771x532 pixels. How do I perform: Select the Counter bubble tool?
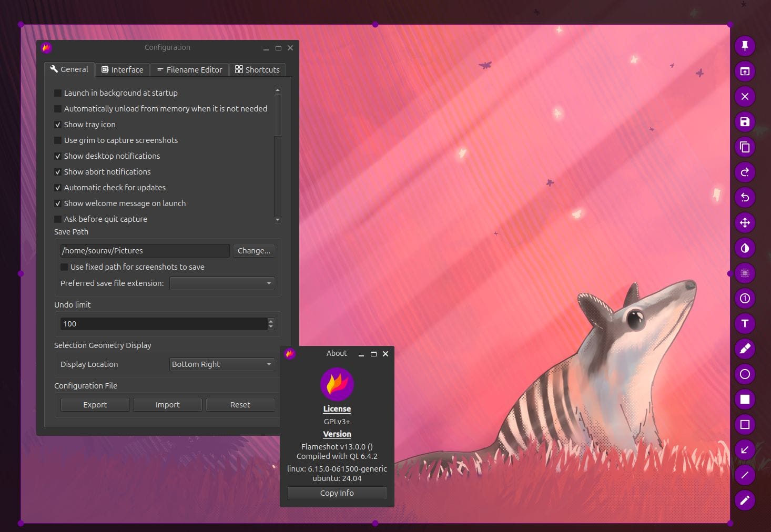click(744, 298)
